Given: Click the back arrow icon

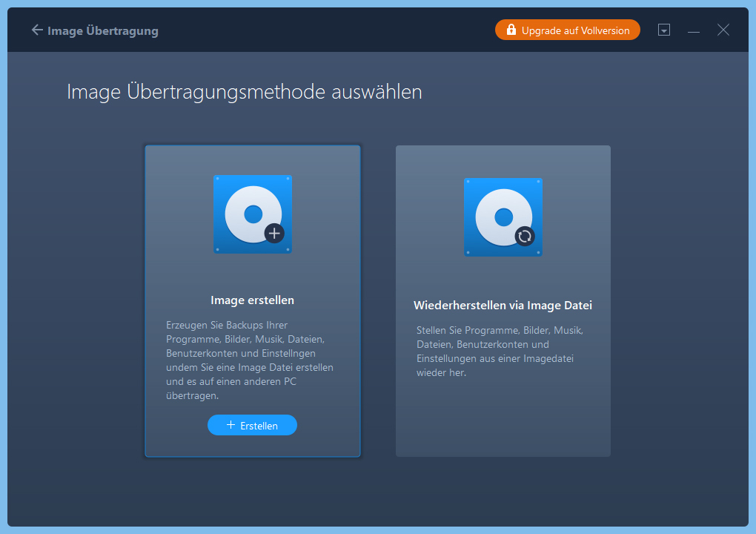Looking at the screenshot, I should [x=37, y=30].
